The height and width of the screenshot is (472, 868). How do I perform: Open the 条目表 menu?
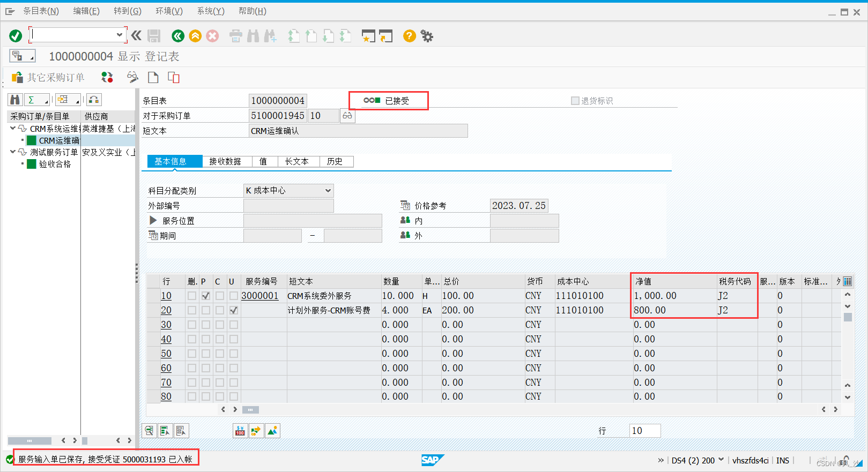[x=41, y=11]
